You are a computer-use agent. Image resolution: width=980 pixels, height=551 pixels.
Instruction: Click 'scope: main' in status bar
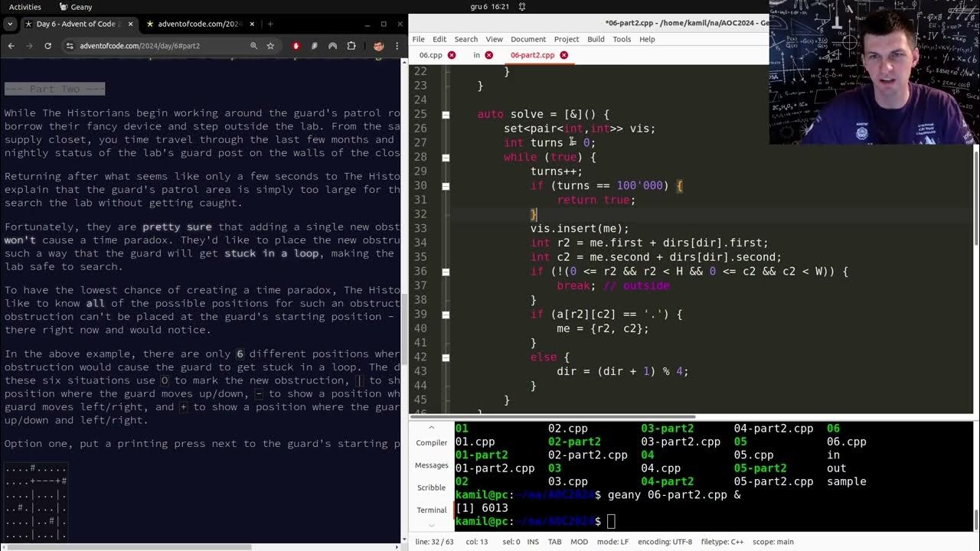pyautogui.click(x=773, y=542)
